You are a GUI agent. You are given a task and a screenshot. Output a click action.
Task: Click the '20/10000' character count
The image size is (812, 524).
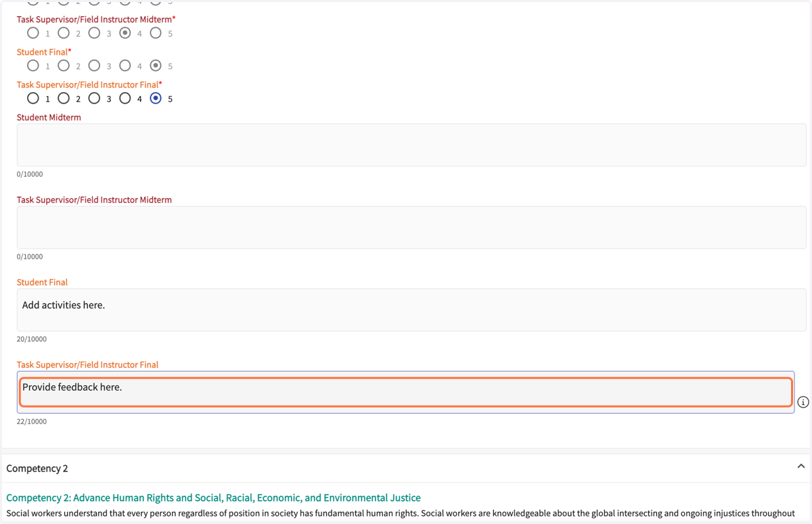[x=32, y=339]
